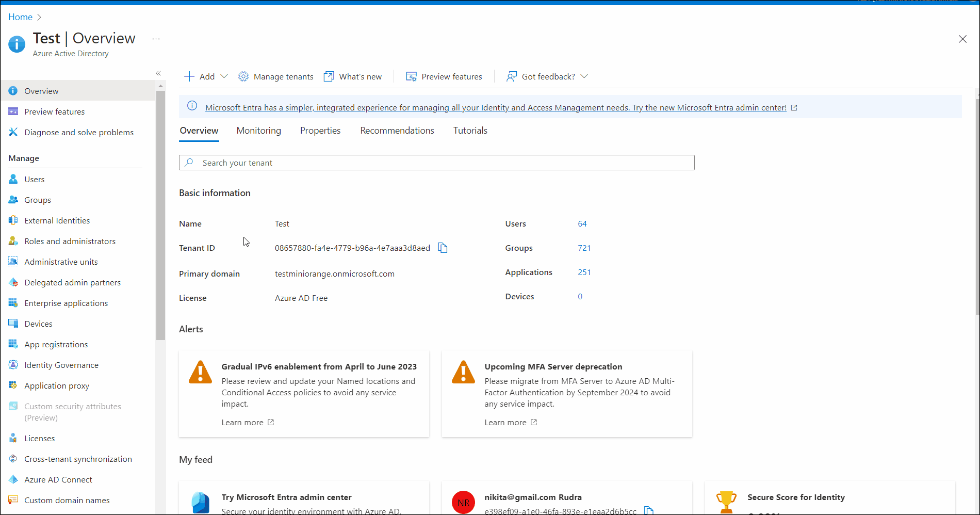The height and width of the screenshot is (515, 980).
Task: Open the ellipsis more options menu
Action: (x=156, y=39)
